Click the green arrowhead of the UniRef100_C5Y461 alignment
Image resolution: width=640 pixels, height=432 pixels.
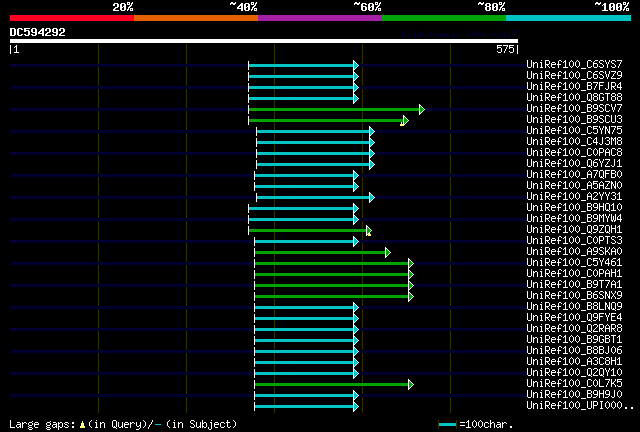[x=411, y=264]
